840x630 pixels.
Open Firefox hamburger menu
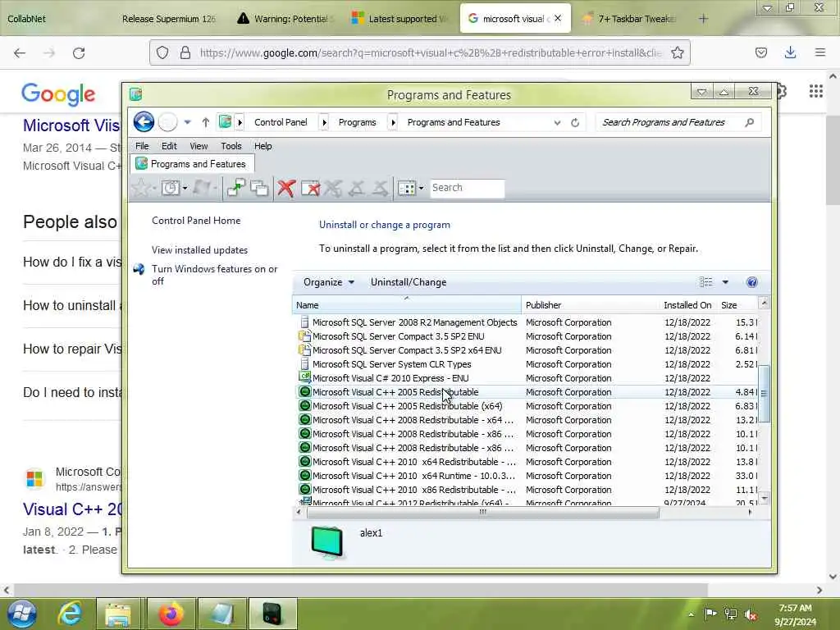pyautogui.click(x=820, y=52)
